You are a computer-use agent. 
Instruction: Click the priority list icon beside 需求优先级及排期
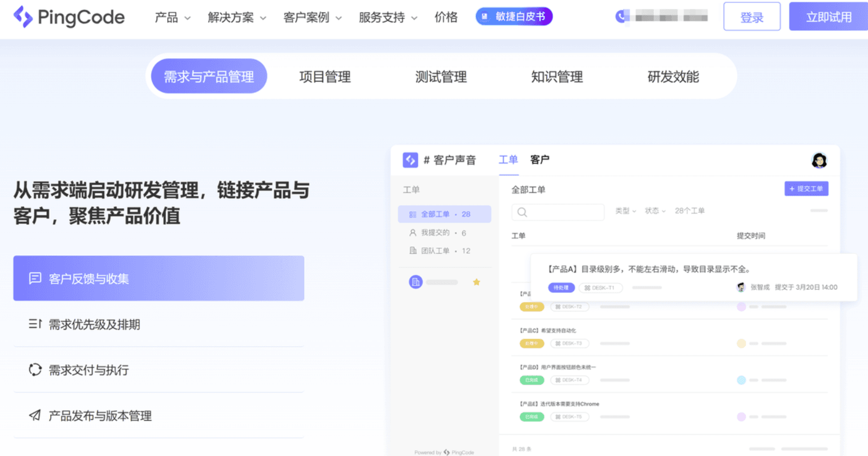pyautogui.click(x=35, y=324)
